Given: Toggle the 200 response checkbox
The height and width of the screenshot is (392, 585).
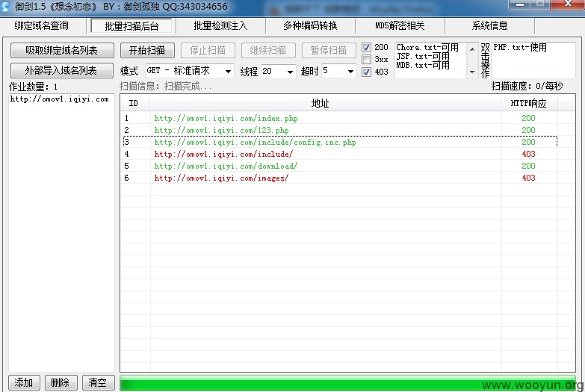Looking at the screenshot, I should pyautogui.click(x=366, y=47).
